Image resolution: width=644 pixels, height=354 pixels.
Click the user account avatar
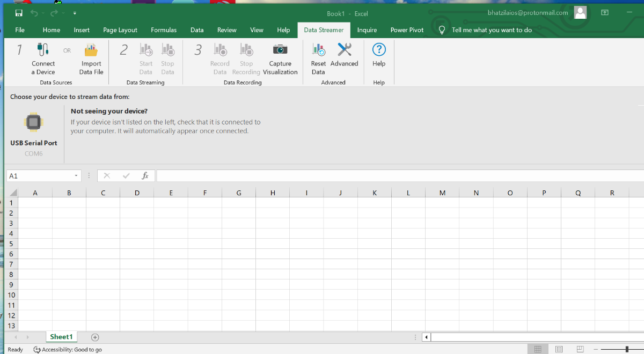tap(580, 12)
